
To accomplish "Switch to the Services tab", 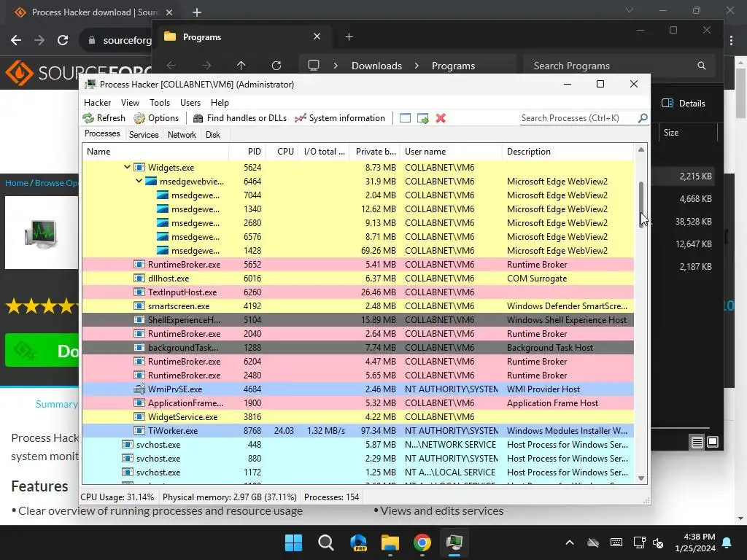I will point(144,135).
